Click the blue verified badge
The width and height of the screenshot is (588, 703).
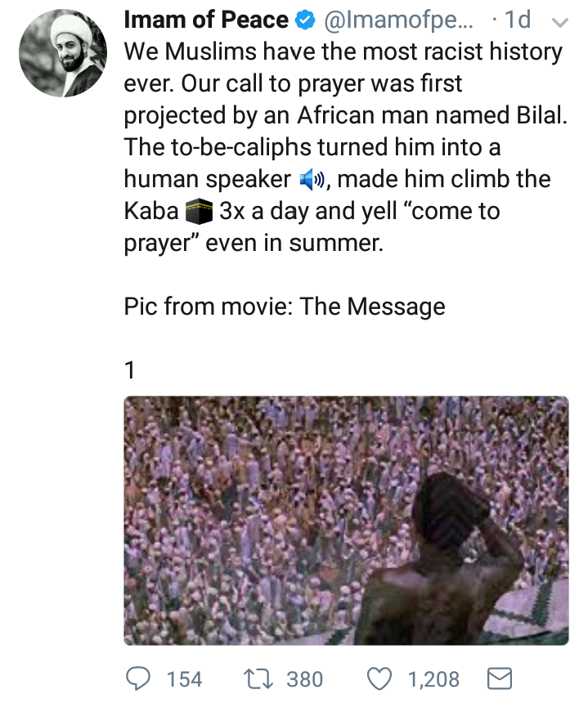pos(305,21)
